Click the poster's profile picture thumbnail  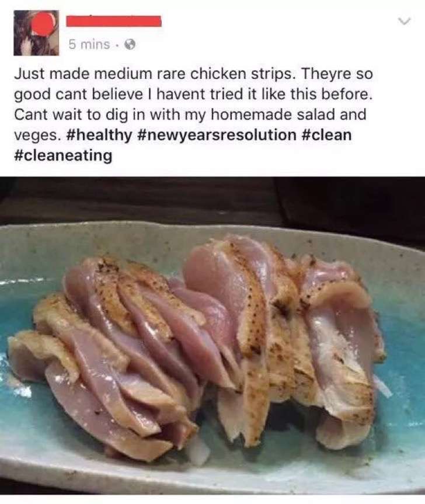36,33
